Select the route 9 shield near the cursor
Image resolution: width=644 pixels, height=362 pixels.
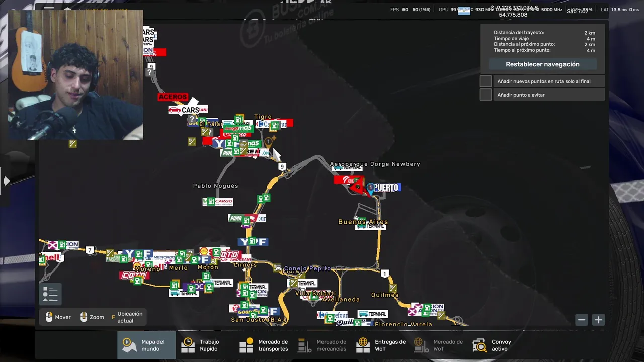click(x=282, y=166)
